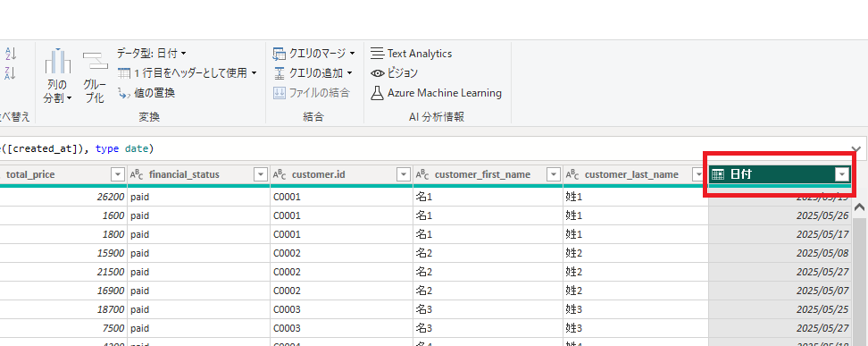Open Azure Machine Learning

(x=436, y=93)
